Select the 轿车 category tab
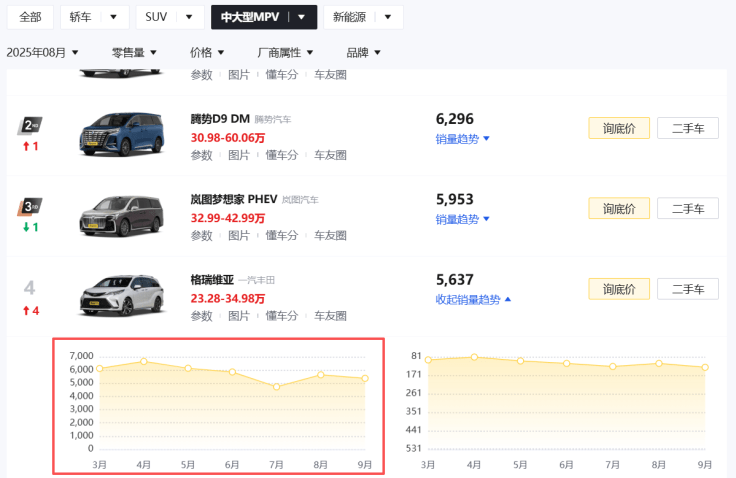Screen dimensions: 736x478 (80, 17)
